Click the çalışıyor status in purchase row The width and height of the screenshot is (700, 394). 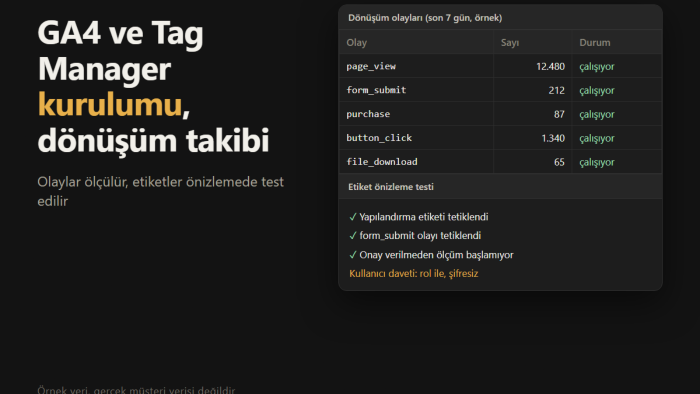coord(597,115)
